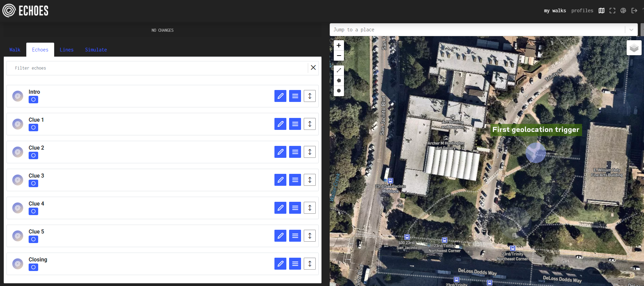The height and width of the screenshot is (286, 644).
Task: Expand the Jump to a place dropdown
Action: click(x=631, y=30)
